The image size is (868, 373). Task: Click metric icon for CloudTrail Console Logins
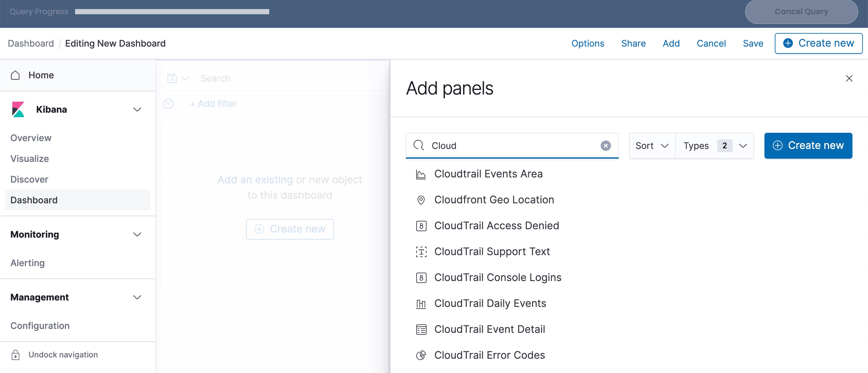(x=421, y=277)
